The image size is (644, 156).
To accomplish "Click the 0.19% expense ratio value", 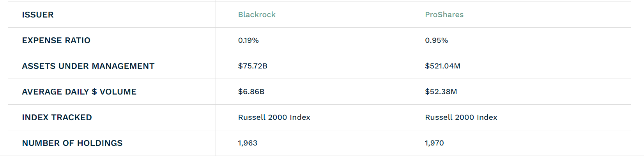I will (248, 40).
